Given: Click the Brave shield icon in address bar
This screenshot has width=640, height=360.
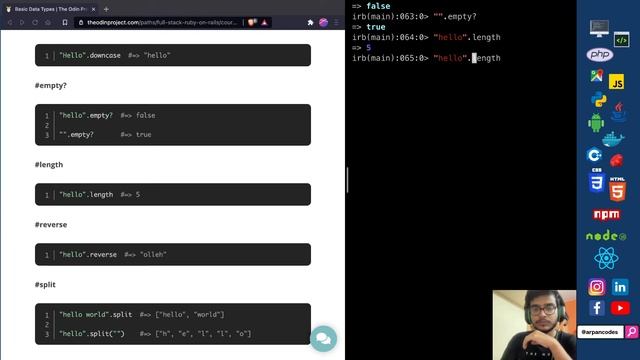Looking at the screenshot, I should tap(252, 22).
